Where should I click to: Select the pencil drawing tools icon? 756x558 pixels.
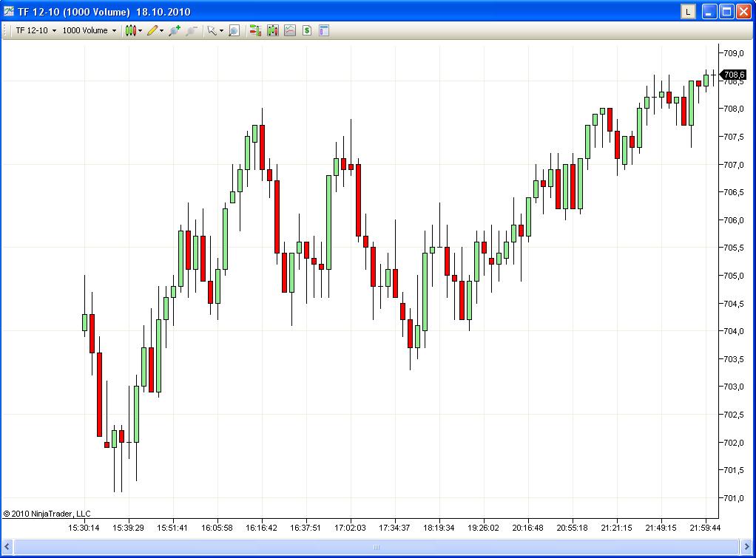click(152, 31)
